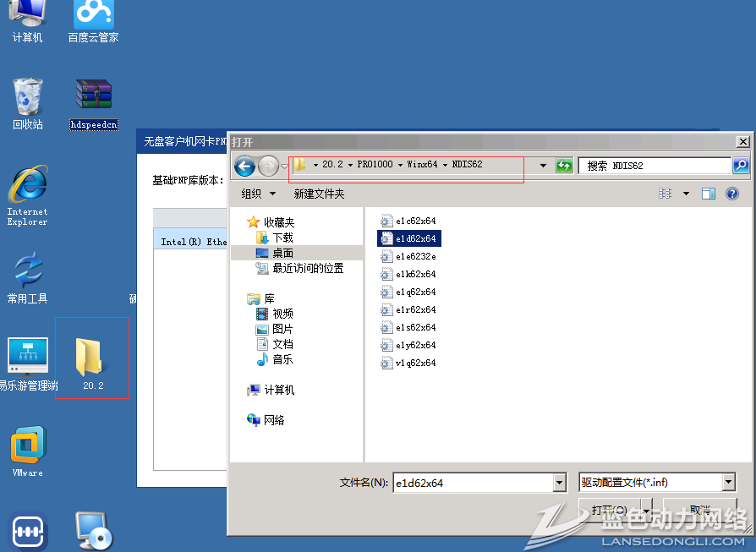Click the refresh button beside address bar
Image resolution: width=756 pixels, height=552 pixels.
564,166
